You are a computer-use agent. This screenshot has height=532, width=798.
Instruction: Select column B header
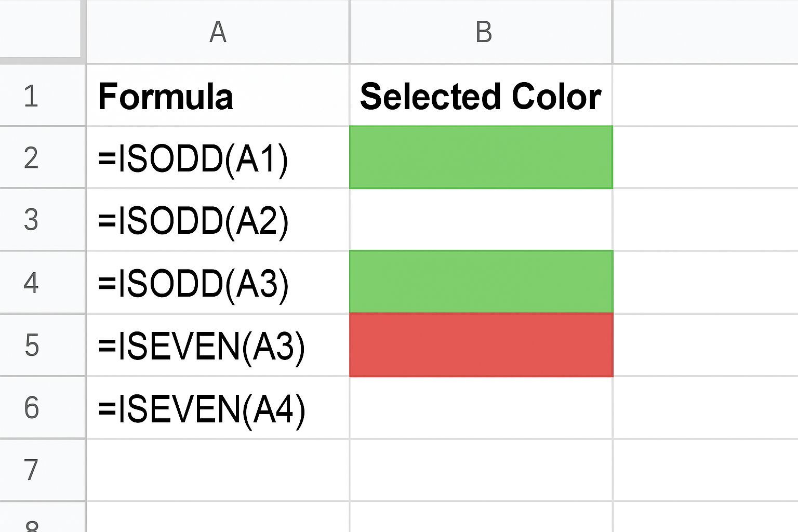coord(483,32)
